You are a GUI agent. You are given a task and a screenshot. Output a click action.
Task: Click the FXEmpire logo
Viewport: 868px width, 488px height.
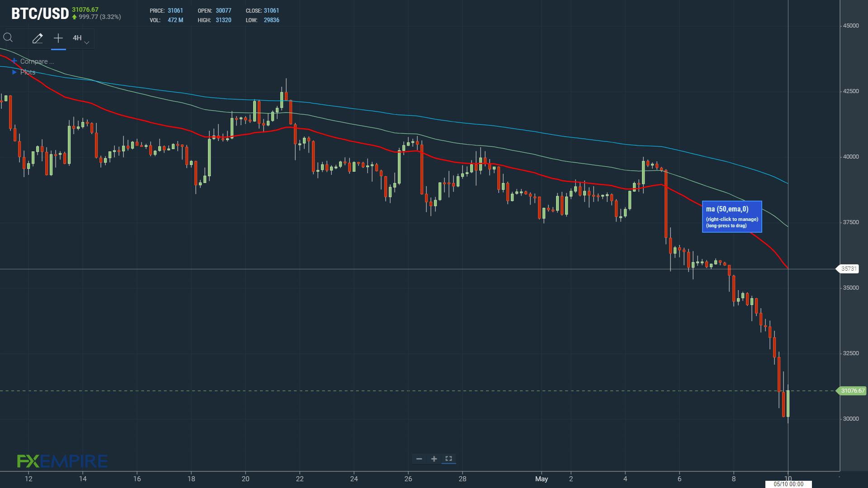click(x=62, y=461)
